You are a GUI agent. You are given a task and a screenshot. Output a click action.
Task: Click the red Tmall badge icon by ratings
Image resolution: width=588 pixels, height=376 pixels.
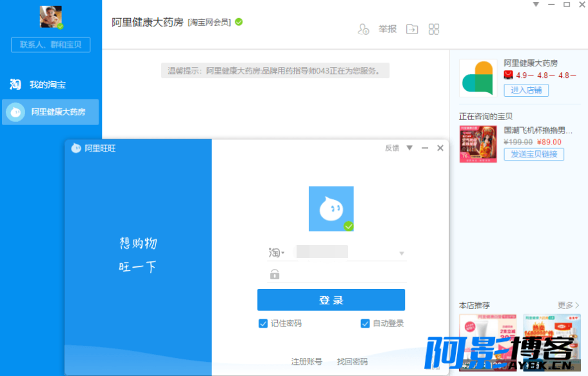point(508,75)
